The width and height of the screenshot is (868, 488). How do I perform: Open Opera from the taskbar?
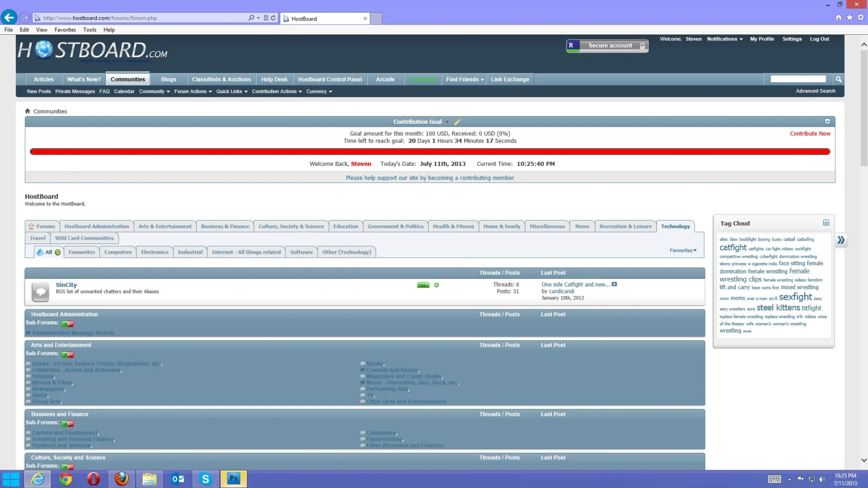pos(93,479)
